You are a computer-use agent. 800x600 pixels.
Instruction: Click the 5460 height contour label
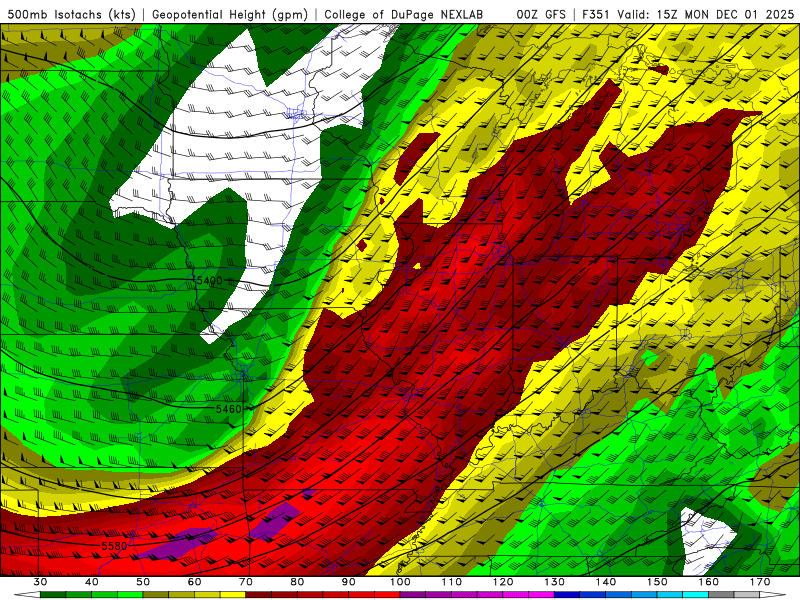pyautogui.click(x=228, y=409)
